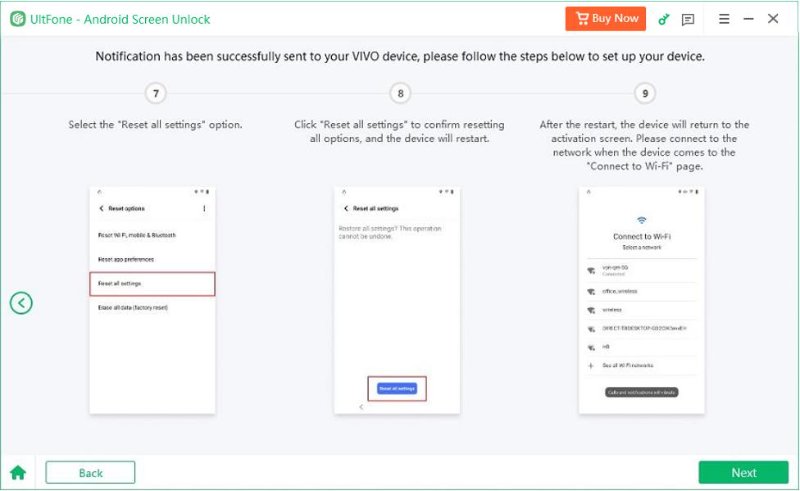Click the orange Buy Now button
The width and height of the screenshot is (800, 491).
(605, 19)
